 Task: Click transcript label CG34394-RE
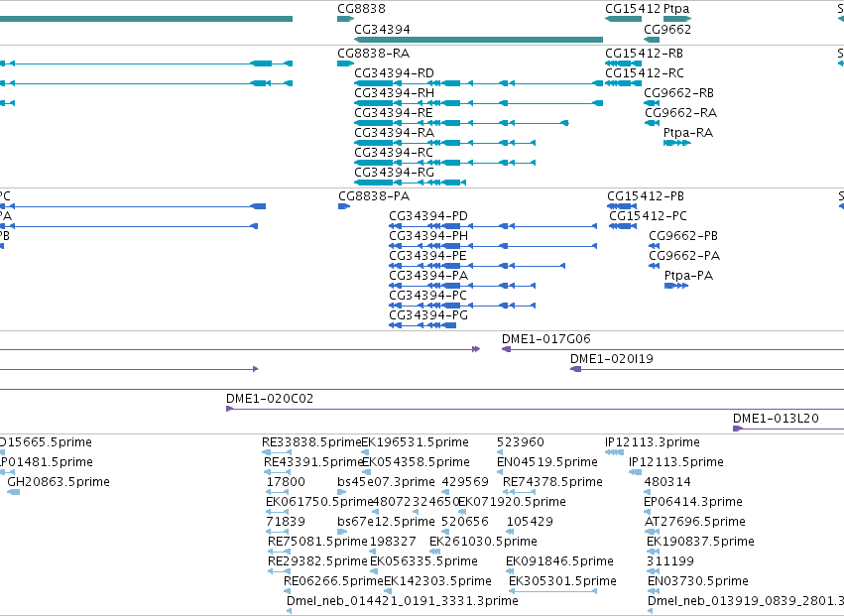point(393,113)
